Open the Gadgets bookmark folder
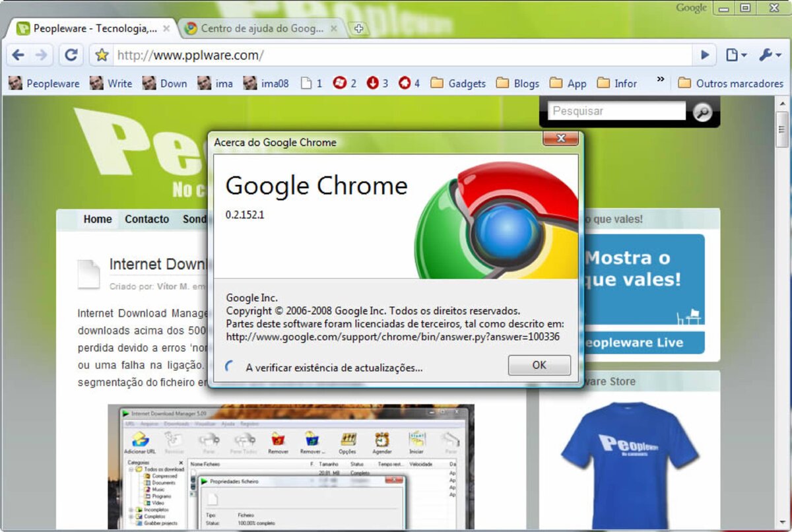 tap(457, 83)
